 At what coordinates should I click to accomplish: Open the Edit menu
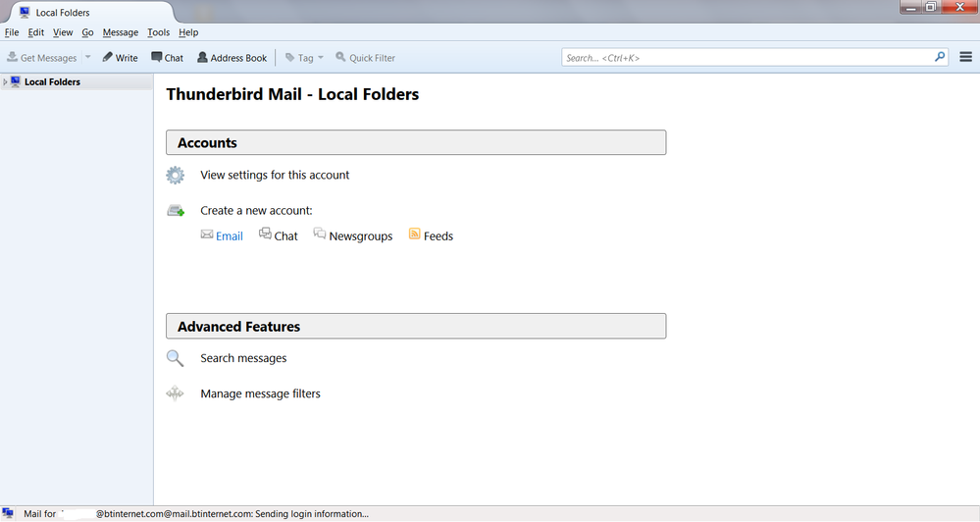click(35, 32)
